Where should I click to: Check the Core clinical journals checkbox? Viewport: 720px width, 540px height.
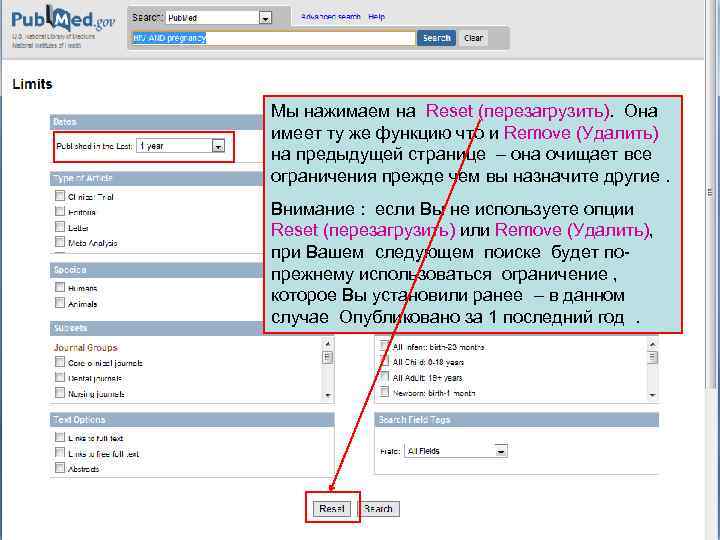[x=60, y=362]
